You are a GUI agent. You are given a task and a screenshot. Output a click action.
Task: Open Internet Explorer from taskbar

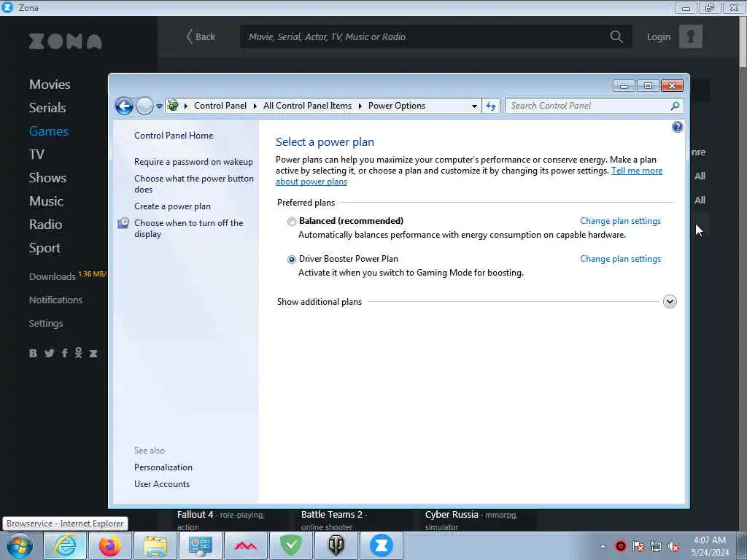click(65, 545)
